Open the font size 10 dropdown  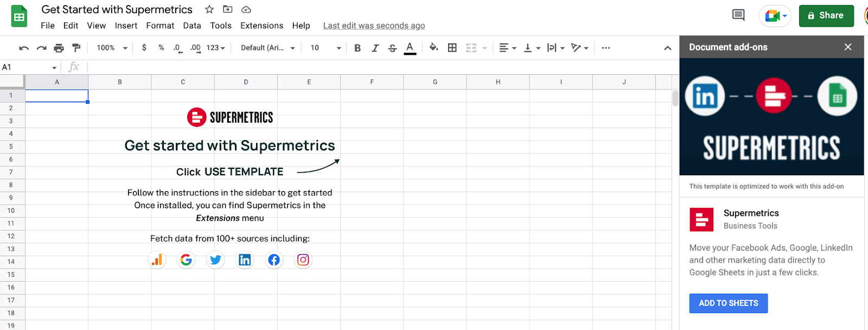[325, 48]
